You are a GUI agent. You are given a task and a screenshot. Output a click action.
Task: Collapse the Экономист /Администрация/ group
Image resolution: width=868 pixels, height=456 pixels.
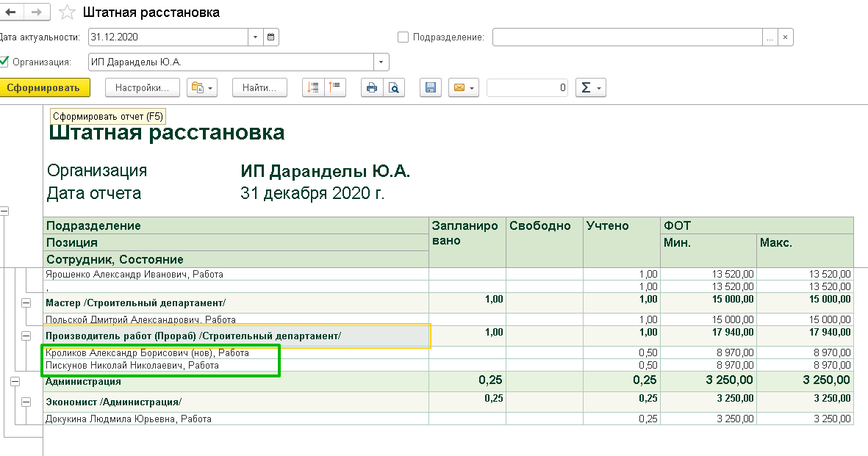click(26, 402)
